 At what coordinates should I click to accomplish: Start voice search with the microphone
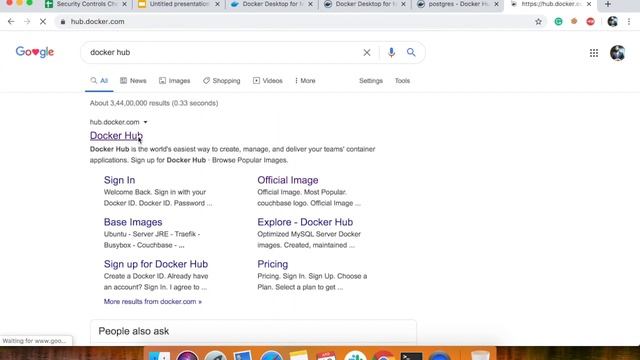391,52
